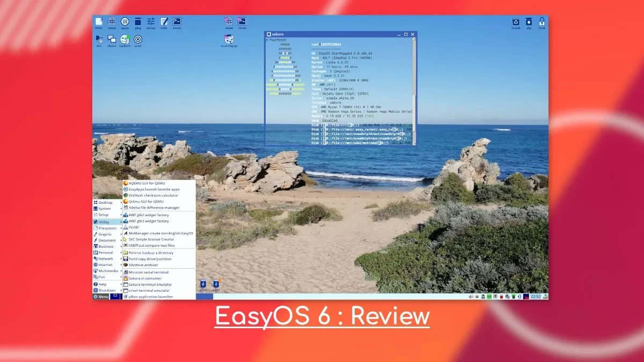Screen dimensions: 644x362
Task: Click the zip desktop icon
Action: [x=529, y=23]
